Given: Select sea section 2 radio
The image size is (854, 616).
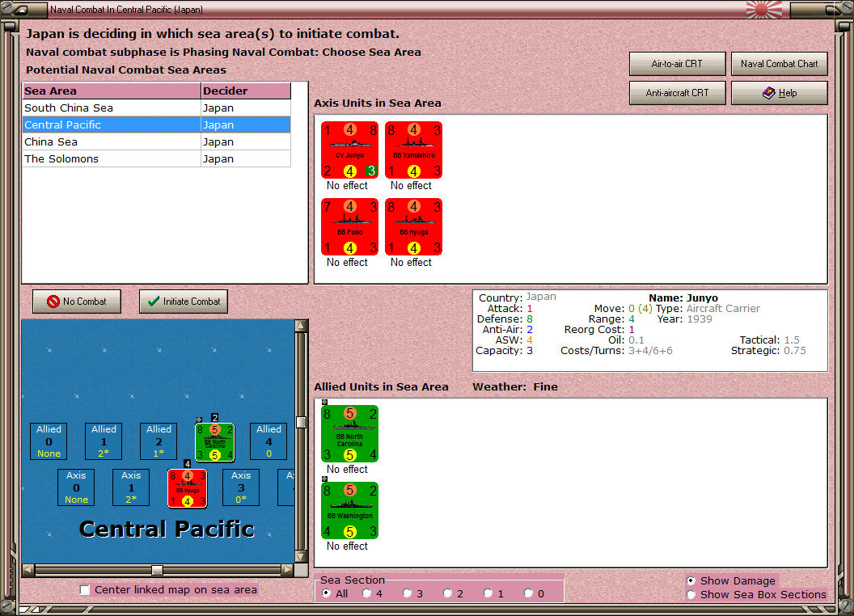Looking at the screenshot, I should pyautogui.click(x=447, y=593).
